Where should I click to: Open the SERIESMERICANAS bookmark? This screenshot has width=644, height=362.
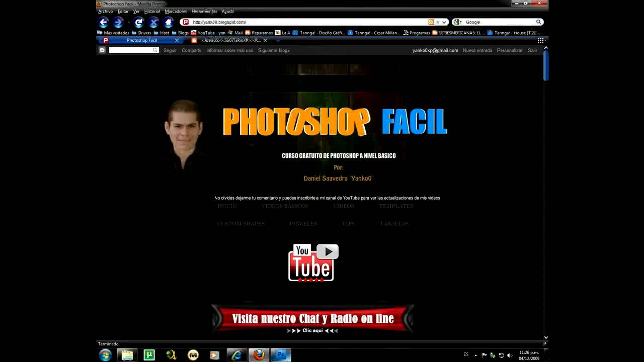coord(459,33)
